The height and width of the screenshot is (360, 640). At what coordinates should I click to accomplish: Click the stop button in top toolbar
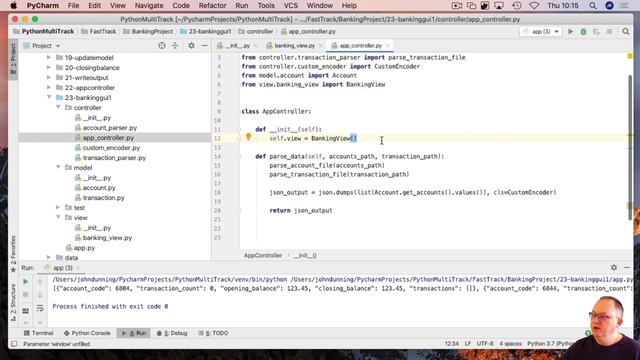(x=609, y=31)
